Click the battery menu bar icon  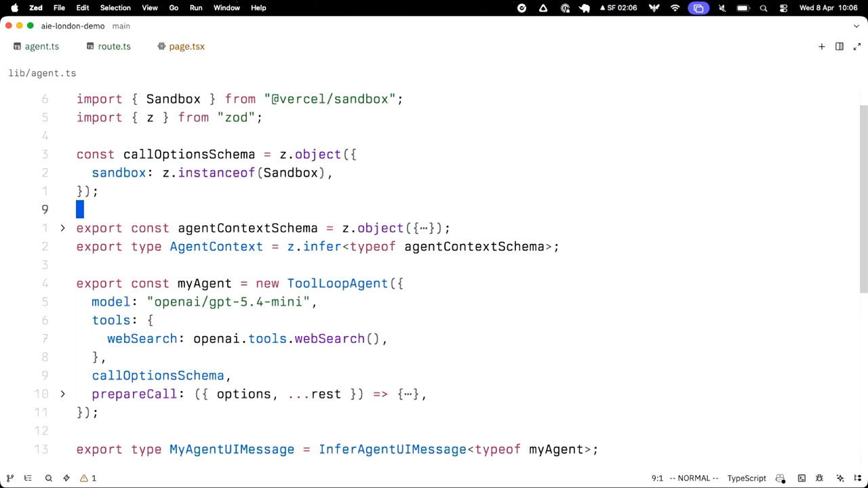pos(743,7)
